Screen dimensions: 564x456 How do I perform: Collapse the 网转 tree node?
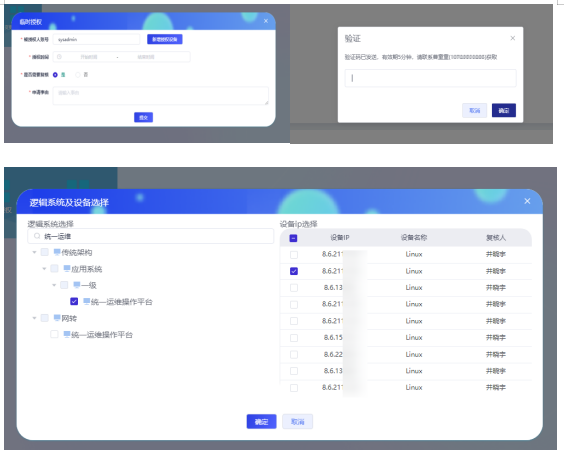(34, 318)
